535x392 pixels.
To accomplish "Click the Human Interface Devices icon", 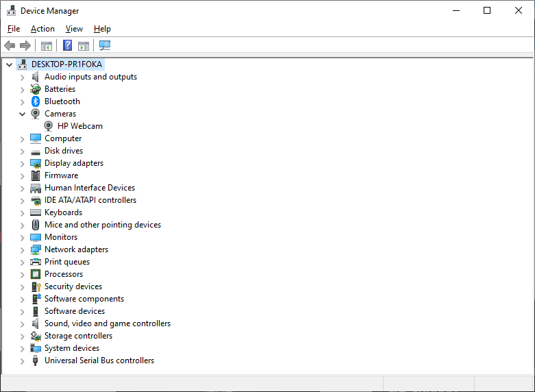I will (36, 188).
